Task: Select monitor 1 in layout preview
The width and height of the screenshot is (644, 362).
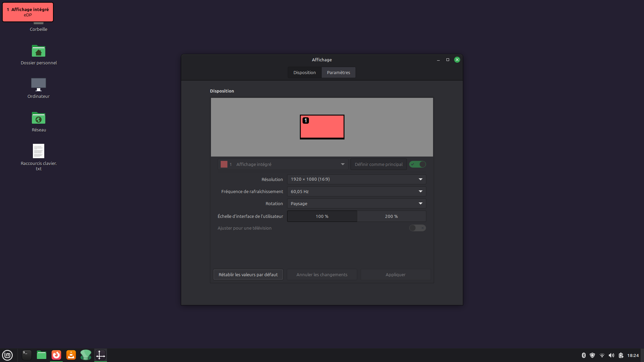Action: click(322, 127)
